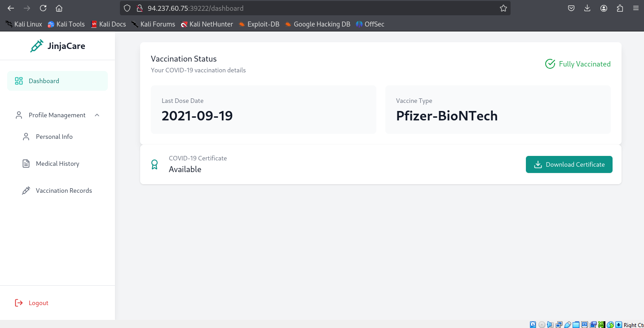Open Kali Tools bookmark
The image size is (644, 328).
pos(66,24)
